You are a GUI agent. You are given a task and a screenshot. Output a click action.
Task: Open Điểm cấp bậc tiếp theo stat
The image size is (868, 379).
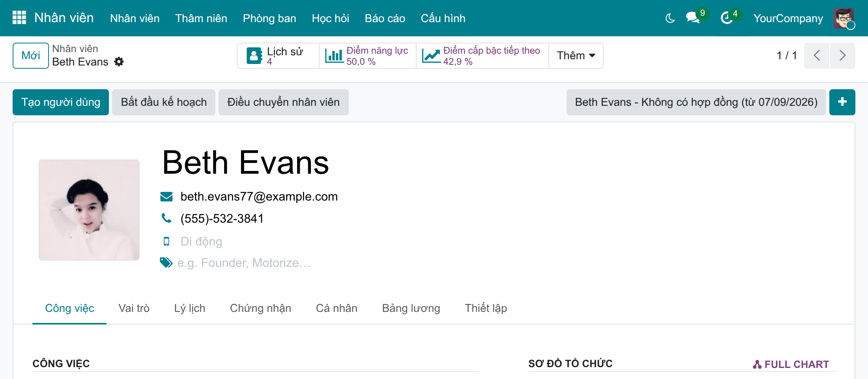click(483, 56)
